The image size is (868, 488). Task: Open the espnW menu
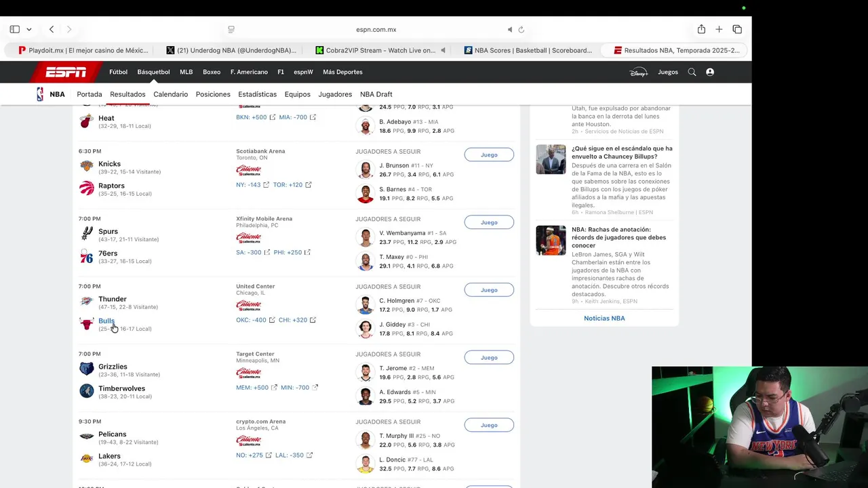pos(303,72)
